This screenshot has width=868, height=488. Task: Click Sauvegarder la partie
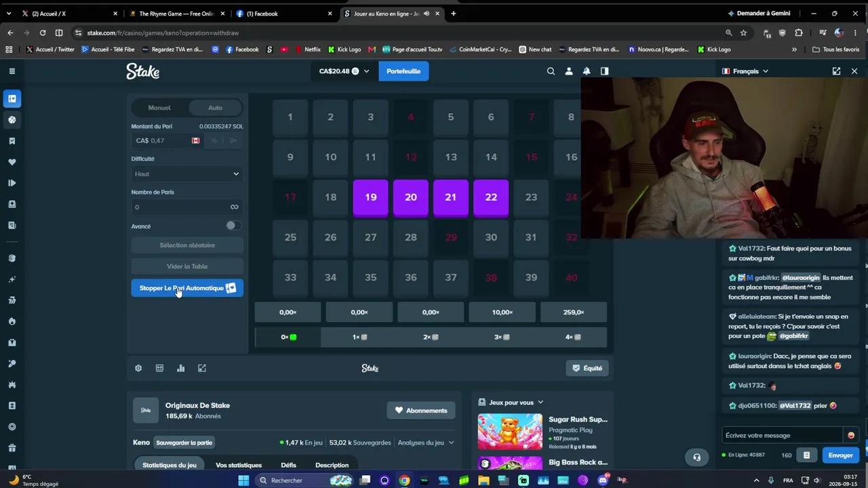[184, 443]
